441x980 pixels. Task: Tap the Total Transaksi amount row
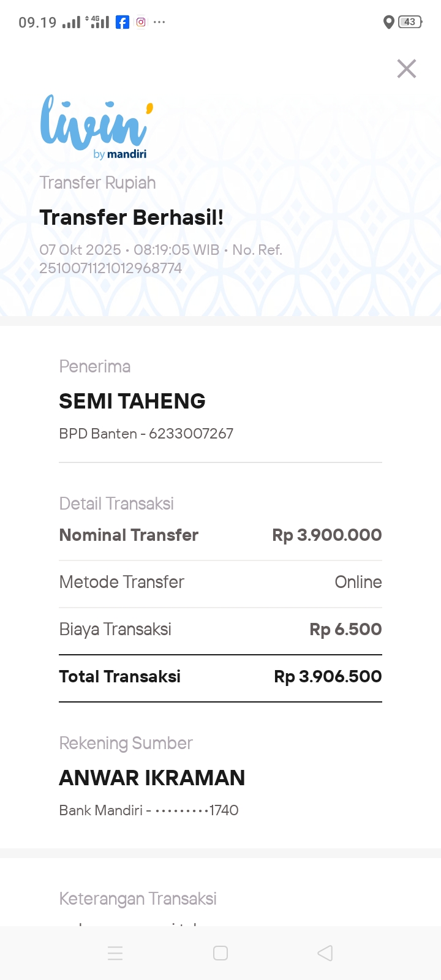pos(221,677)
